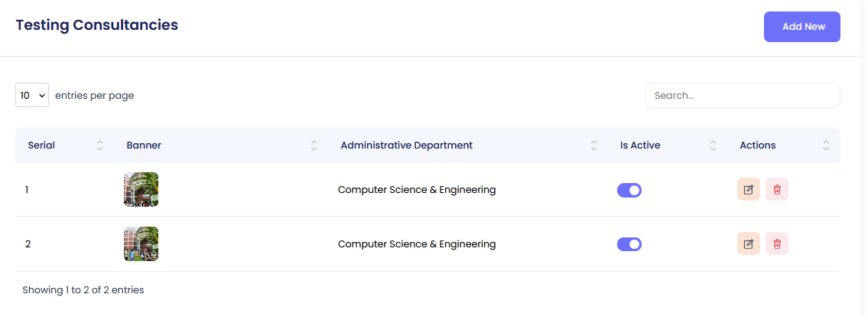
Task: Sort using Administrative Department column arrows
Action: [593, 145]
